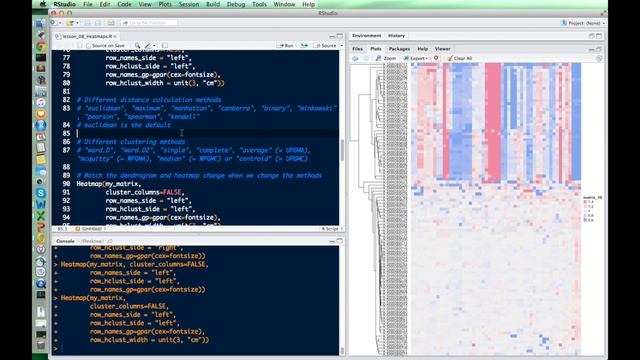Maximize the Console pane
Screen dimensions: 640x360
tap(340, 241)
